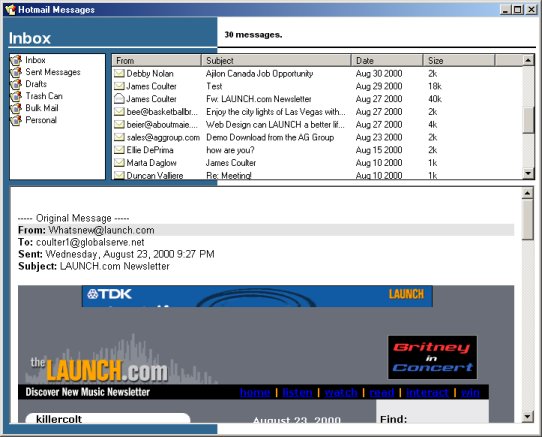This screenshot has width=542, height=437.
Task: Click the preview pane scroll up arrow
Action: [527, 193]
